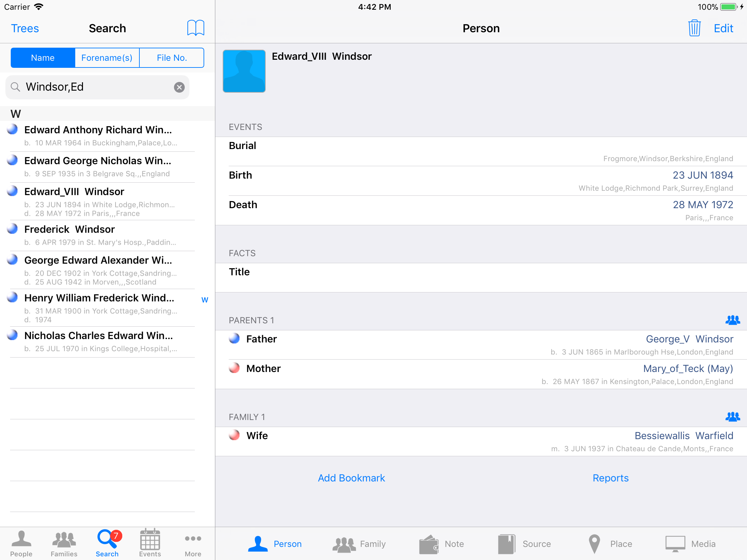Jump to W in index sidebar

pyautogui.click(x=205, y=300)
